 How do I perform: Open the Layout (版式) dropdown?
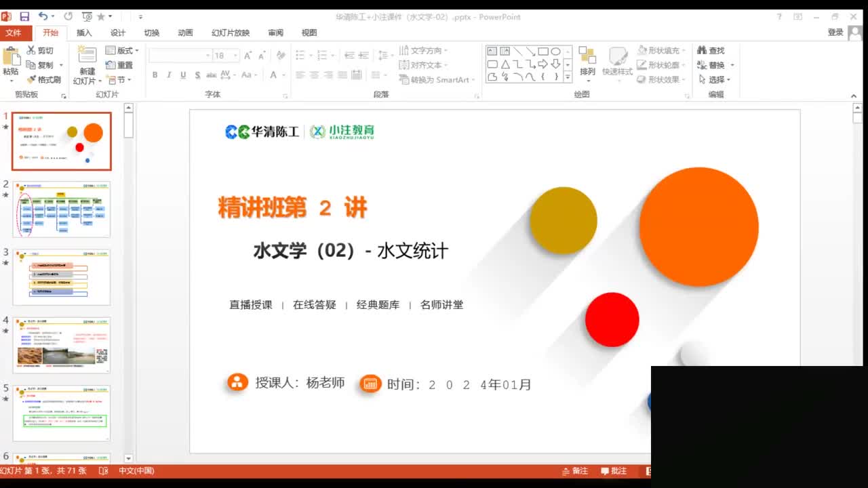122,50
